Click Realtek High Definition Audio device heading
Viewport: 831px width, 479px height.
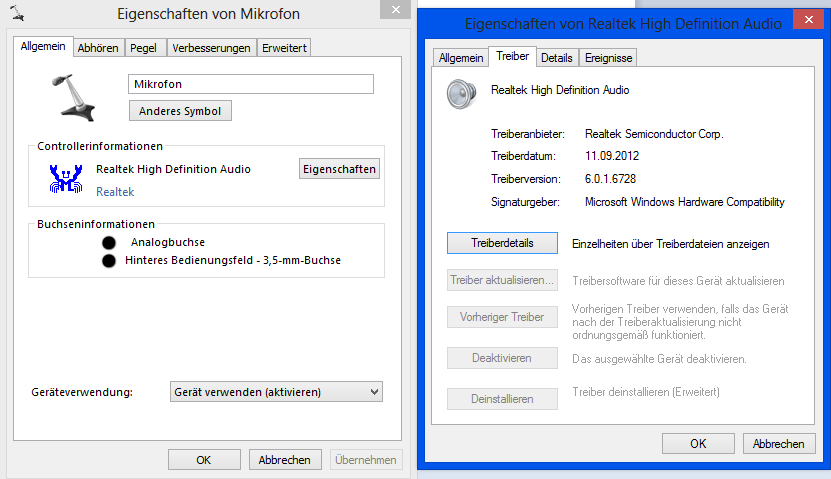tap(560, 90)
